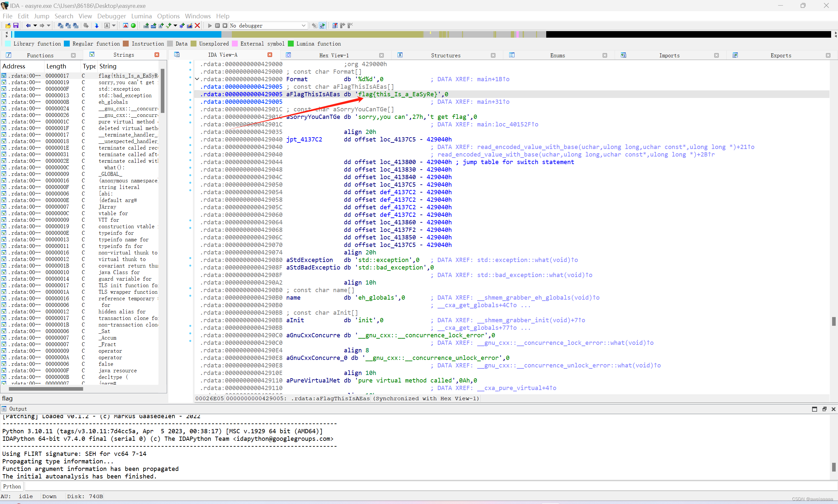This screenshot has height=504, width=838.
Task: Click the blue star plus icon
Action: [182, 26]
